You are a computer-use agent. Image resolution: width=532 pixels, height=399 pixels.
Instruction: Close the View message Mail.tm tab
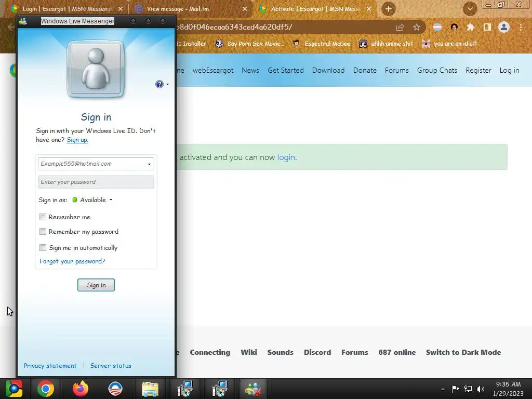(x=245, y=9)
